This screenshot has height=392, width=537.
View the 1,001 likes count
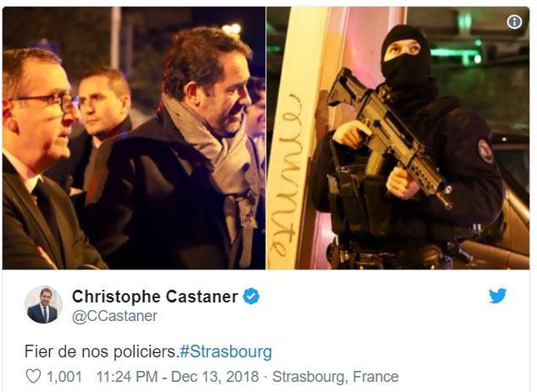64,377
